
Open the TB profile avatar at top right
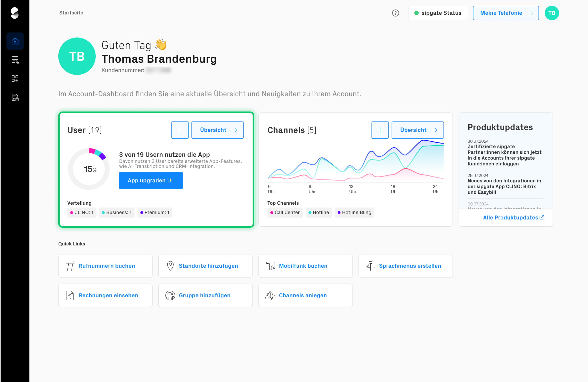[x=551, y=13]
